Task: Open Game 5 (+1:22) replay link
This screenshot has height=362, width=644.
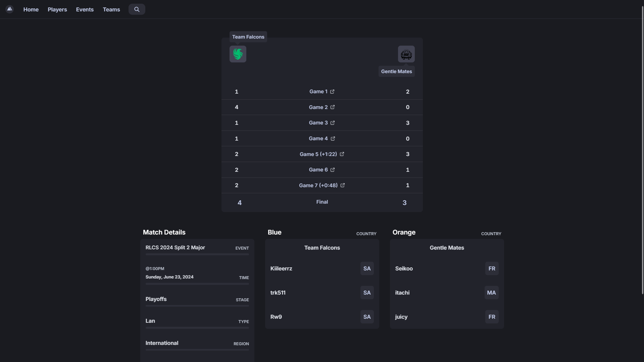Action: (318, 154)
